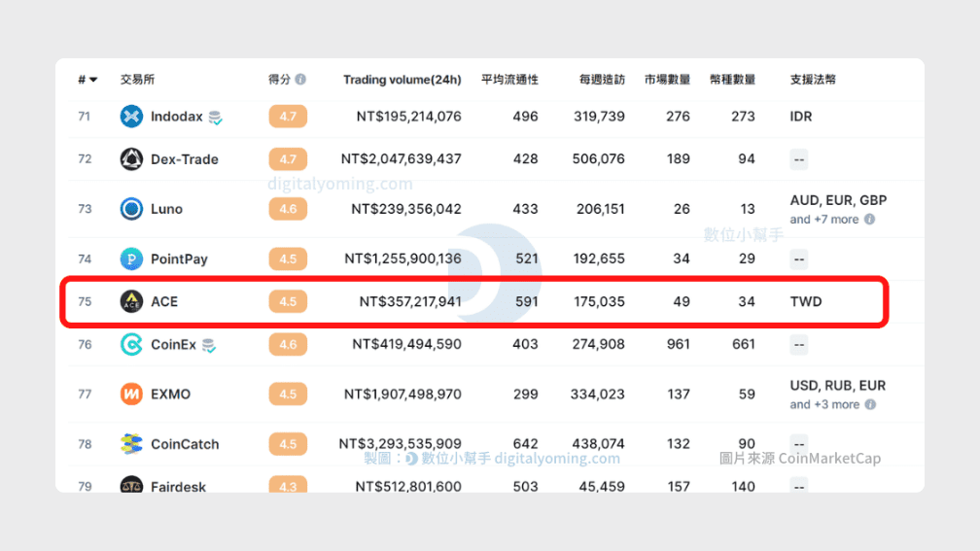This screenshot has width=980, height=551.
Task: Expand Luno's 'and +7 more' currencies
Action: point(823,220)
